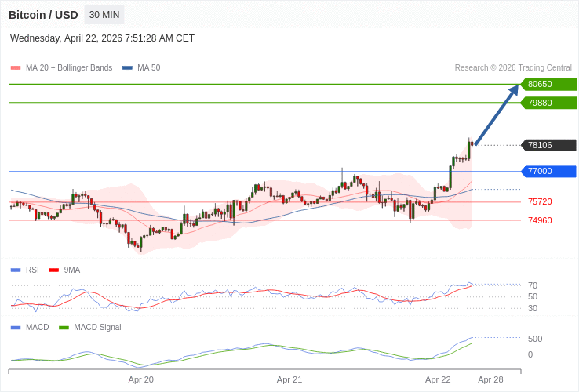
Task: Click the 74960 support level value
Action: (540, 221)
